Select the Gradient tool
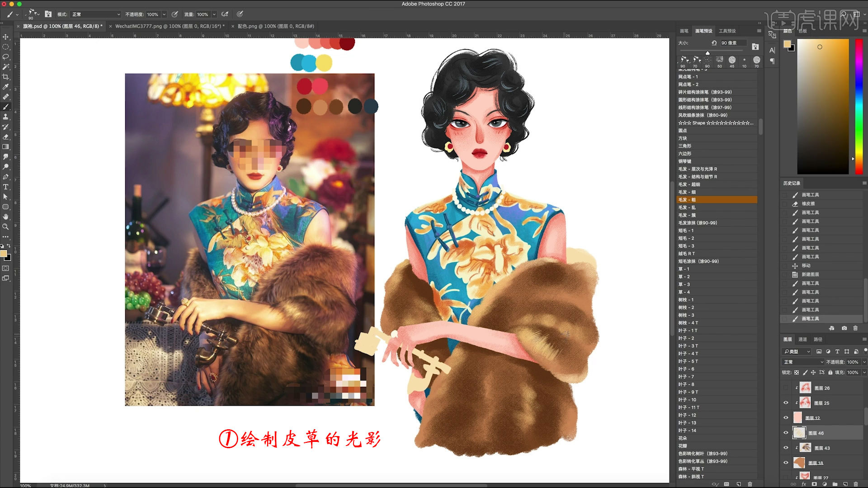Image resolution: width=868 pixels, height=488 pixels. click(x=5, y=147)
